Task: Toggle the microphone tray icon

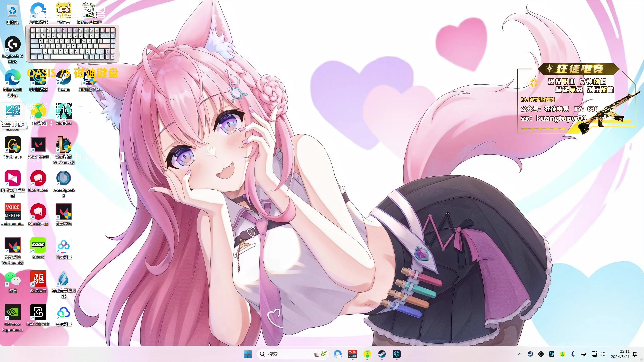Action: (573, 354)
